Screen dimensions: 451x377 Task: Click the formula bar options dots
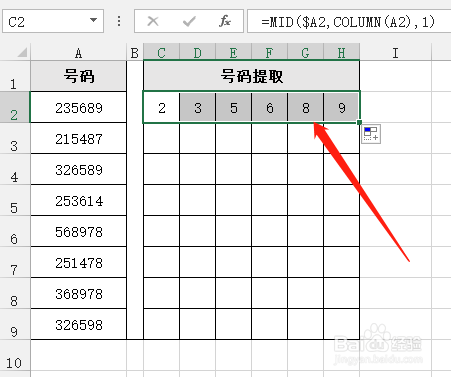coord(119,21)
